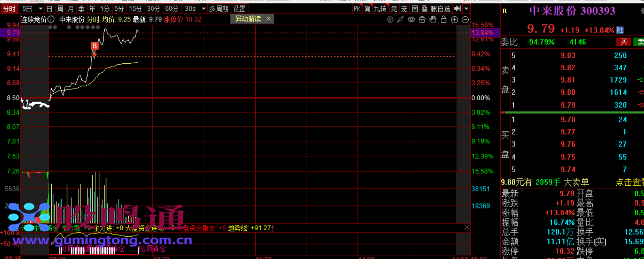Image resolution: width=644 pixels, height=259 pixels.
Task: Close the 异动解读 tag
Action: click(269, 19)
